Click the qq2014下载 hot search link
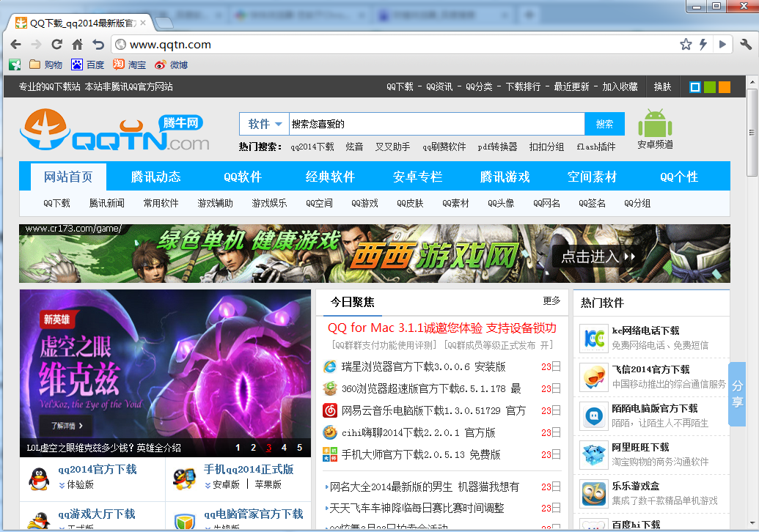Viewport: 759px width, 532px height. tap(312, 147)
